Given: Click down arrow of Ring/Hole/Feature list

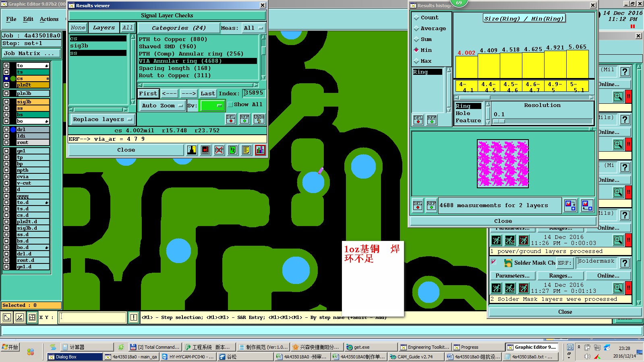Looking at the screenshot, I should tap(488, 122).
